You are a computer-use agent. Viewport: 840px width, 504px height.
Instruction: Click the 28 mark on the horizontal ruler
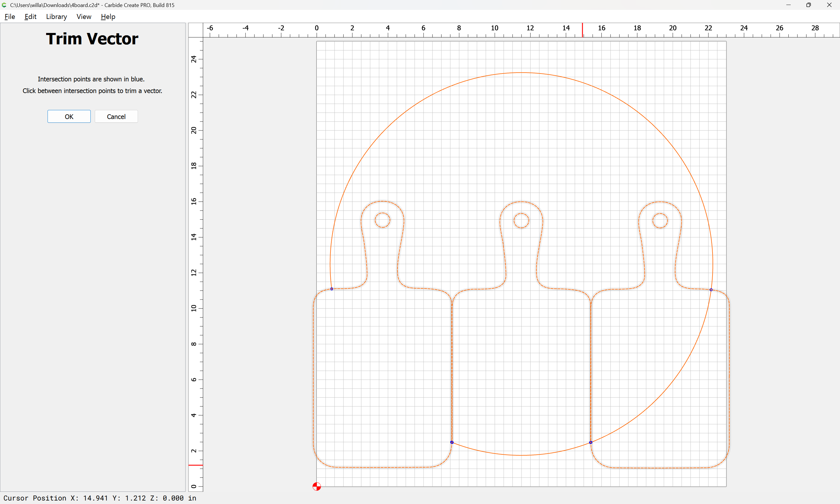pyautogui.click(x=815, y=28)
